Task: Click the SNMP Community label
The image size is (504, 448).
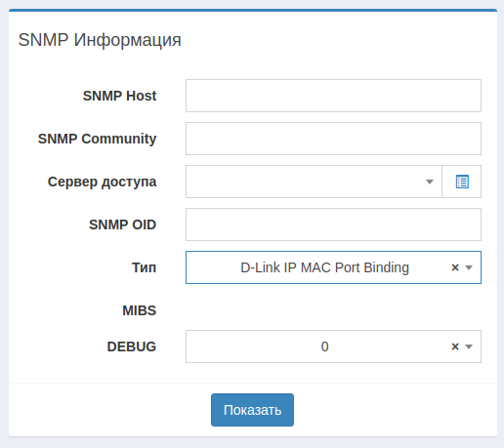Action: pos(97,139)
